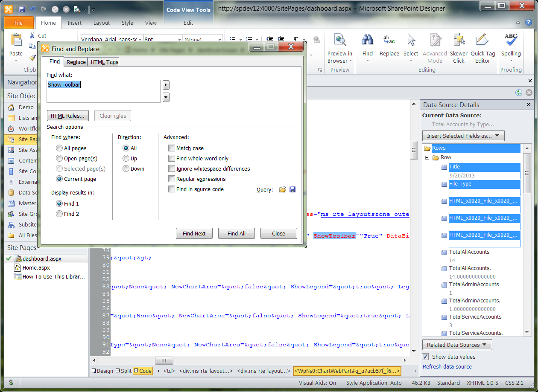
Task: Set direction to Down
Action: [x=126, y=169]
